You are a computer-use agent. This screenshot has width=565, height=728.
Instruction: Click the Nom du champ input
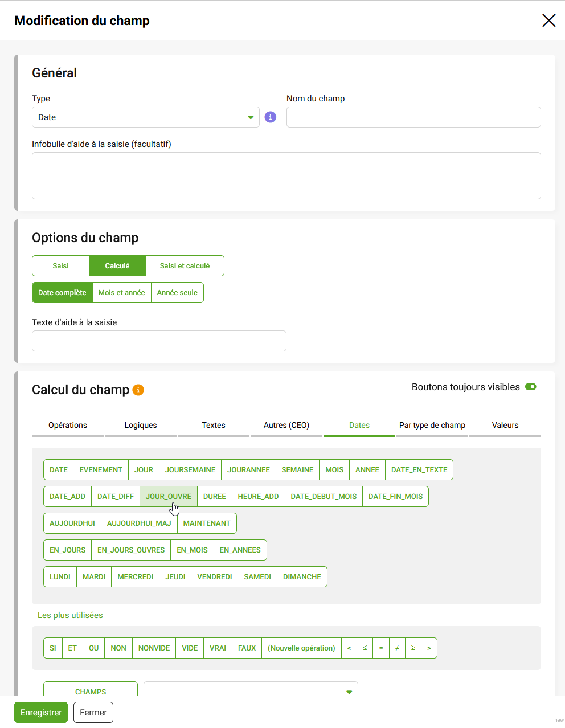click(x=413, y=117)
